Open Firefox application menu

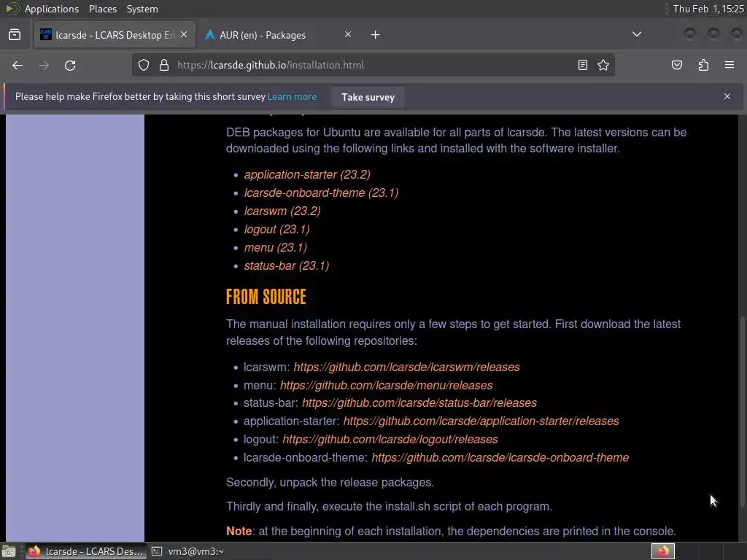(x=729, y=65)
